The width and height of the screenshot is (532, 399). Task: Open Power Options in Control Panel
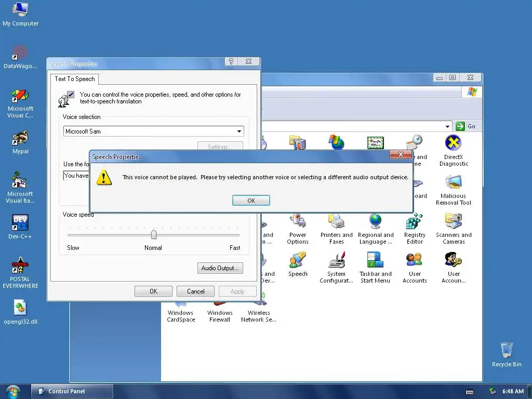298,229
